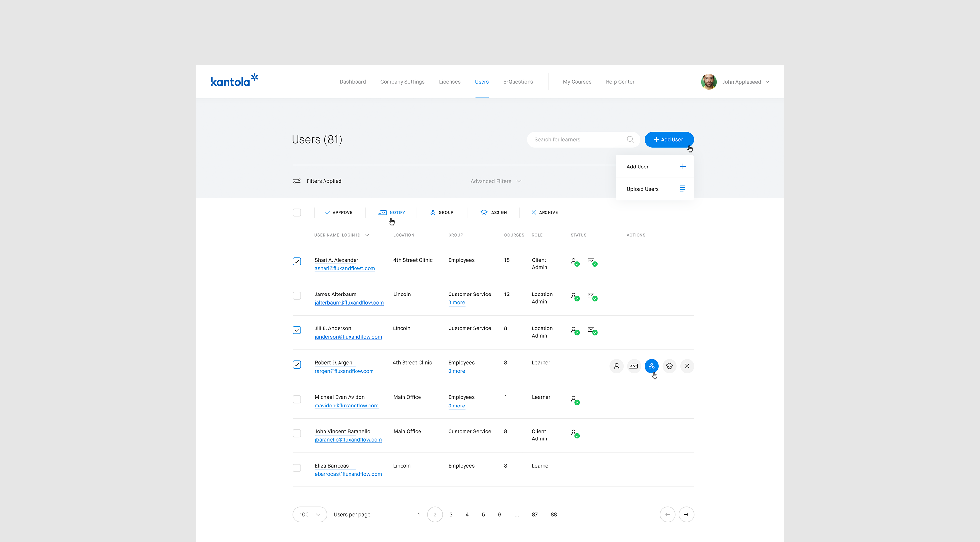Click the user profile icon in Robert's row
This screenshot has height=542, width=980.
click(616, 366)
